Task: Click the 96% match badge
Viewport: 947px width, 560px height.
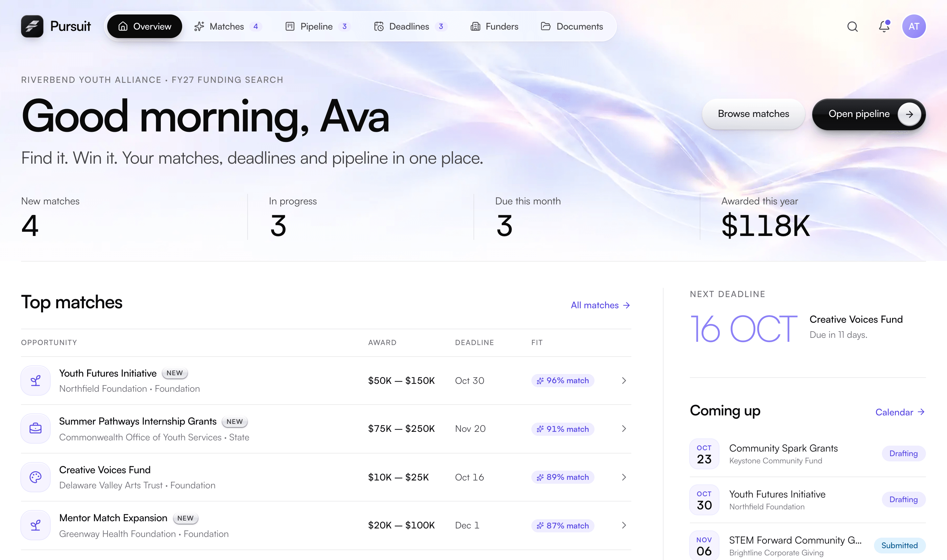Action: 563,380
